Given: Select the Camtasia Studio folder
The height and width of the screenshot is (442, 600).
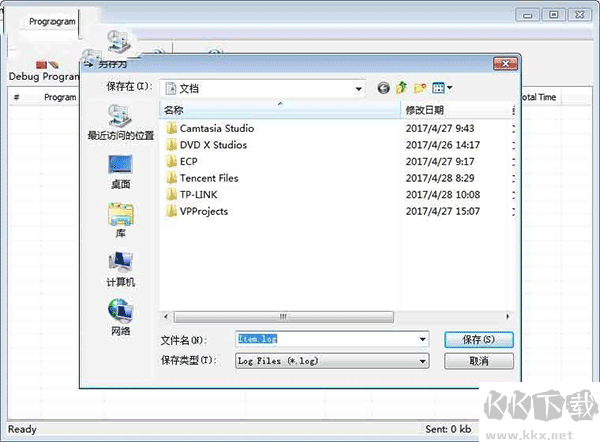Looking at the screenshot, I should point(216,128).
